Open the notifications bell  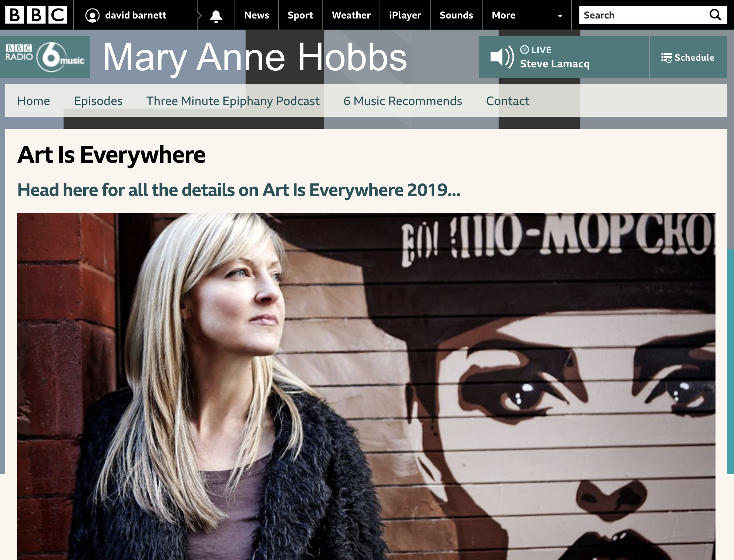pos(216,16)
